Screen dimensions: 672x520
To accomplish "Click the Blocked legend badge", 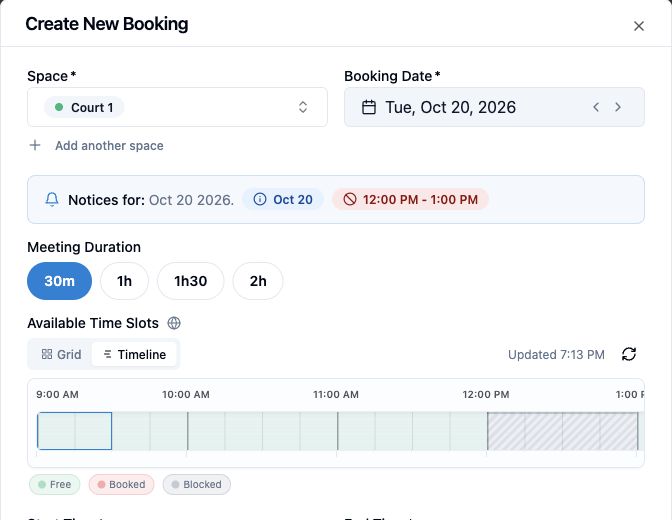I will (197, 484).
